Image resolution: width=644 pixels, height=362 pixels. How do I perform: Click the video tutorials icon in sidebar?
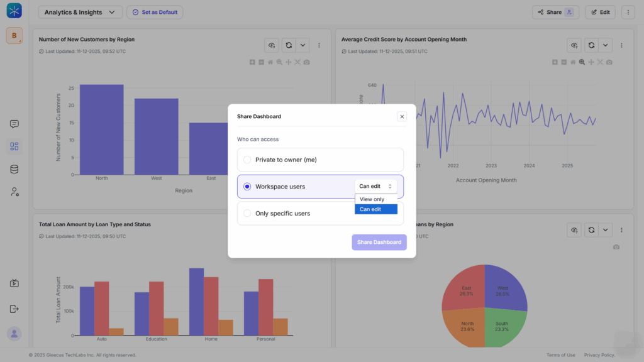pos(14,283)
